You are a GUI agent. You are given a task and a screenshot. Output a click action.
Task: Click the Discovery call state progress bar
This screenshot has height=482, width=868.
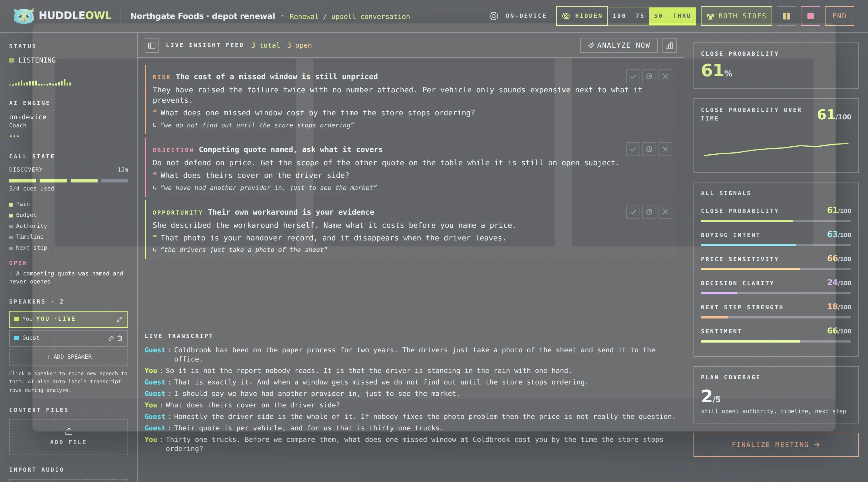[68, 181]
